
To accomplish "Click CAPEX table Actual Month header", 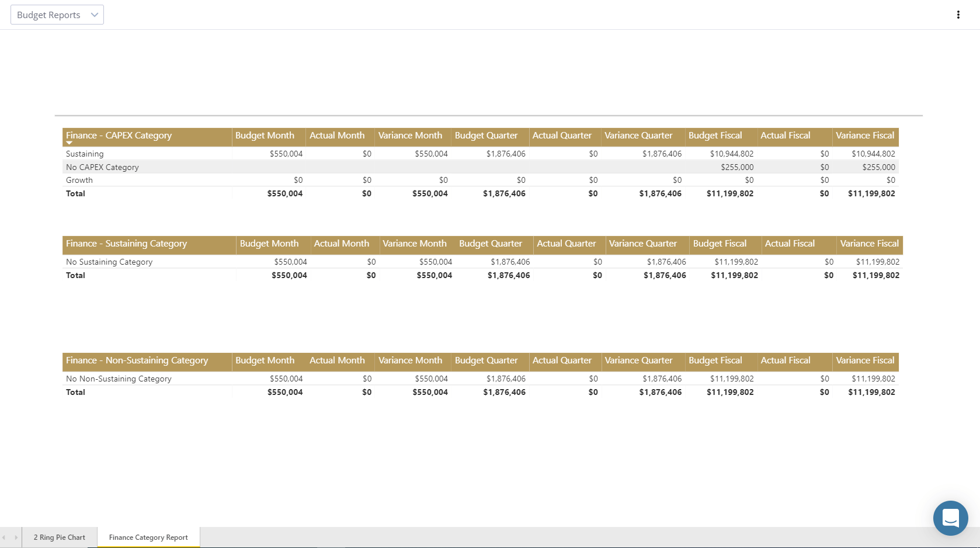I will click(x=337, y=136).
